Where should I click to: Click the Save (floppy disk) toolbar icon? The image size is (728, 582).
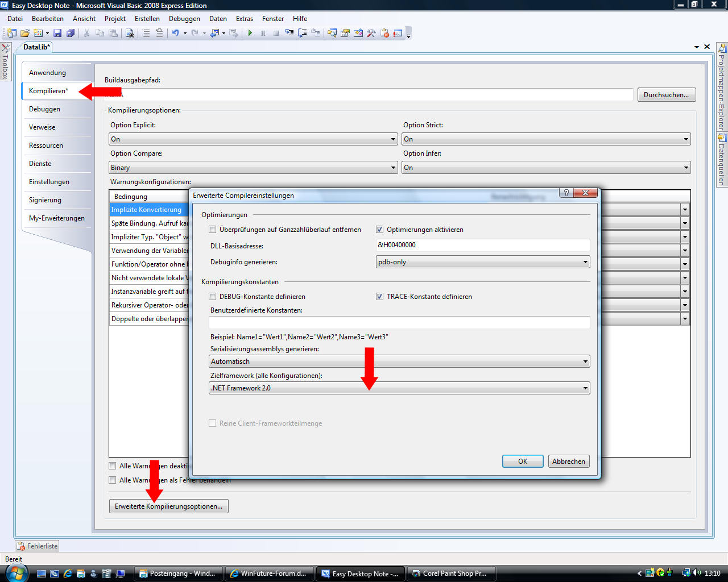point(57,34)
